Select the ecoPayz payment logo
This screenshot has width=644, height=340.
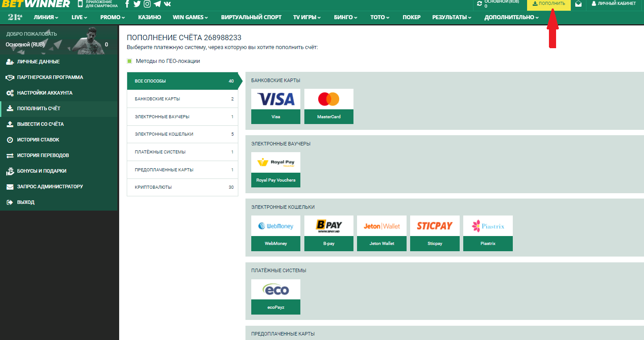coord(276,290)
